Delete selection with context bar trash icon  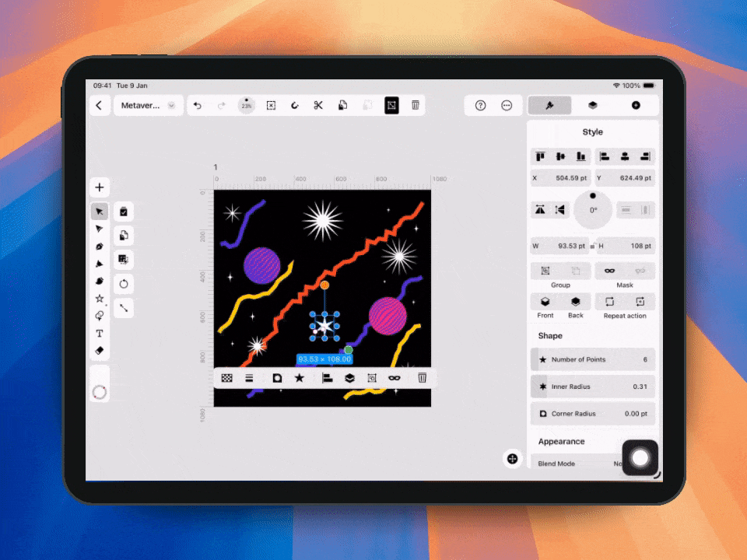pyautogui.click(x=422, y=378)
